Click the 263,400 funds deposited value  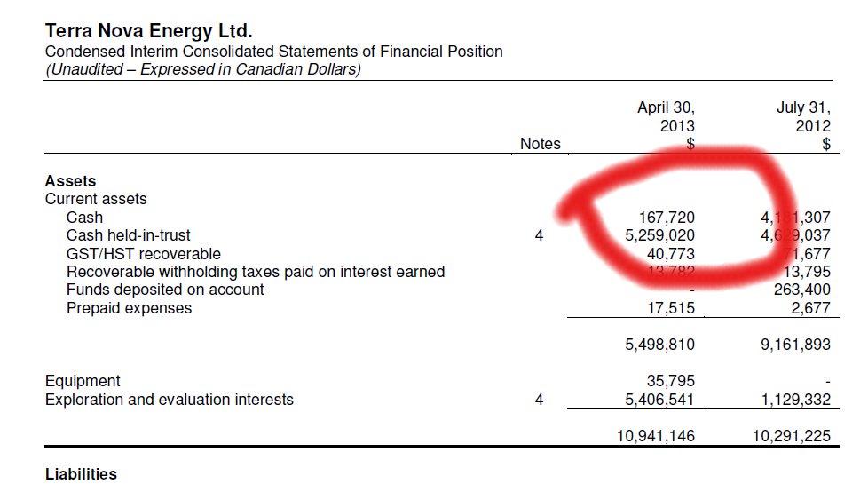(x=801, y=290)
